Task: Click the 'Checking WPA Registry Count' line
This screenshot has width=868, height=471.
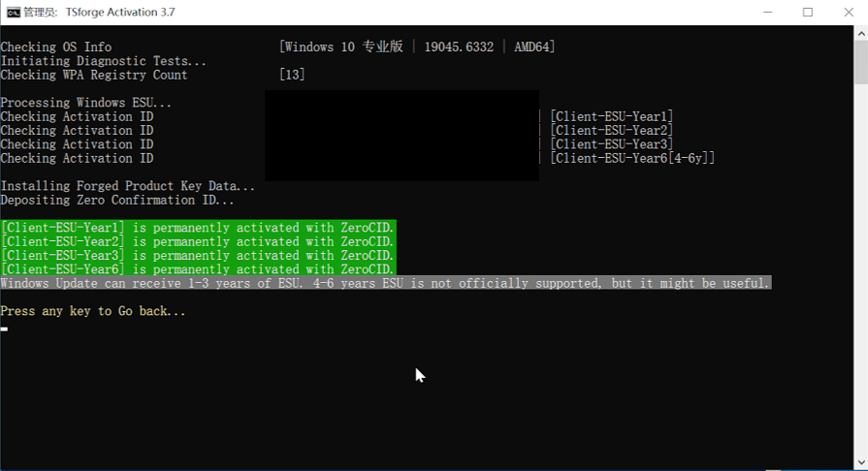Action: pyautogui.click(x=94, y=75)
